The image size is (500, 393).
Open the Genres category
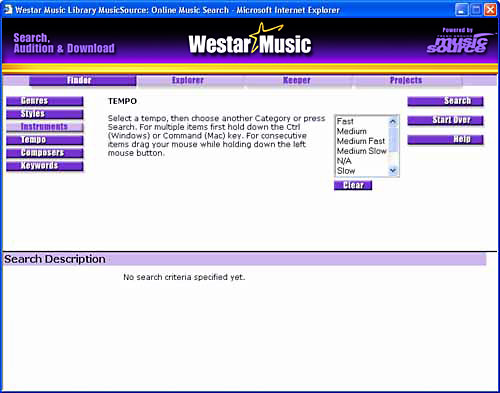[x=45, y=101]
